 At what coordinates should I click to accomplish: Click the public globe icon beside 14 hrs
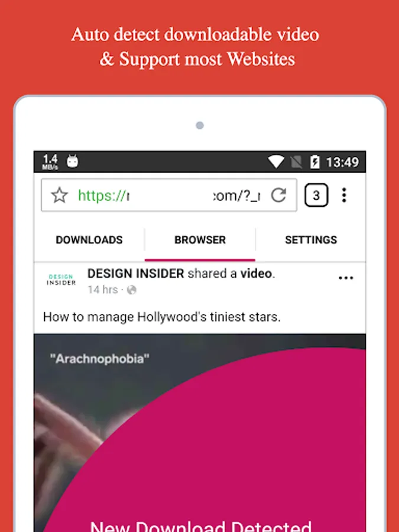tap(132, 290)
